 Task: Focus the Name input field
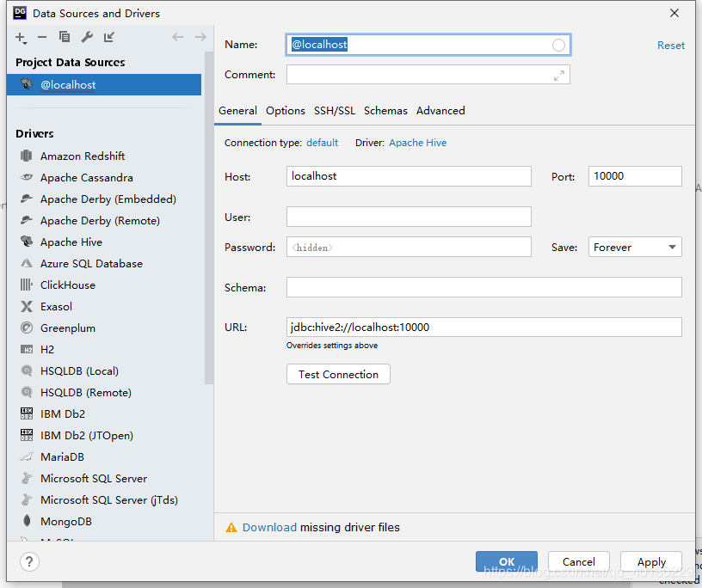tap(428, 45)
